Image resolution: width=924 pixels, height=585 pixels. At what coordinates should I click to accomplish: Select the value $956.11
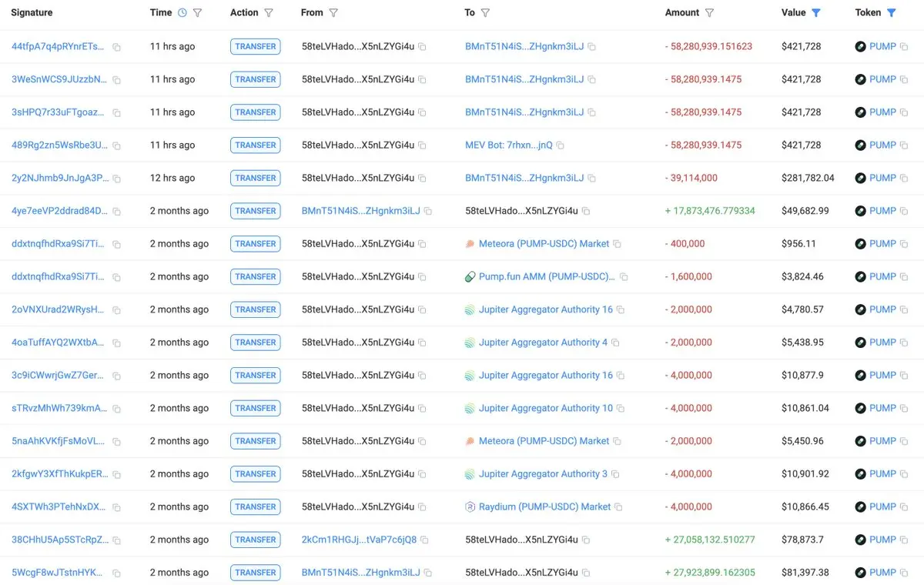[798, 243]
